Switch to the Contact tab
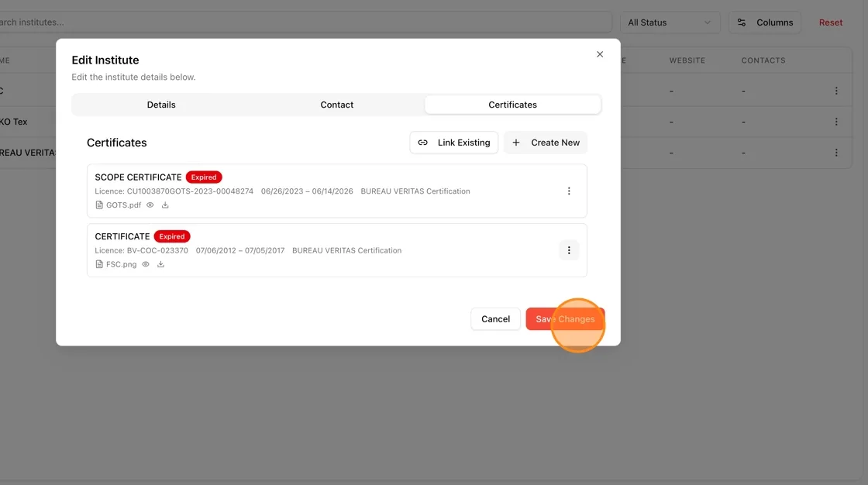 (x=336, y=105)
